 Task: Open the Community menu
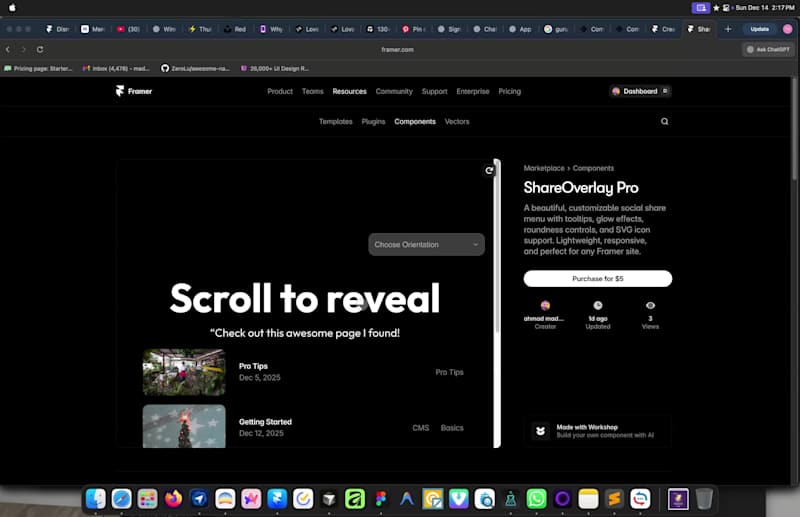tap(394, 91)
